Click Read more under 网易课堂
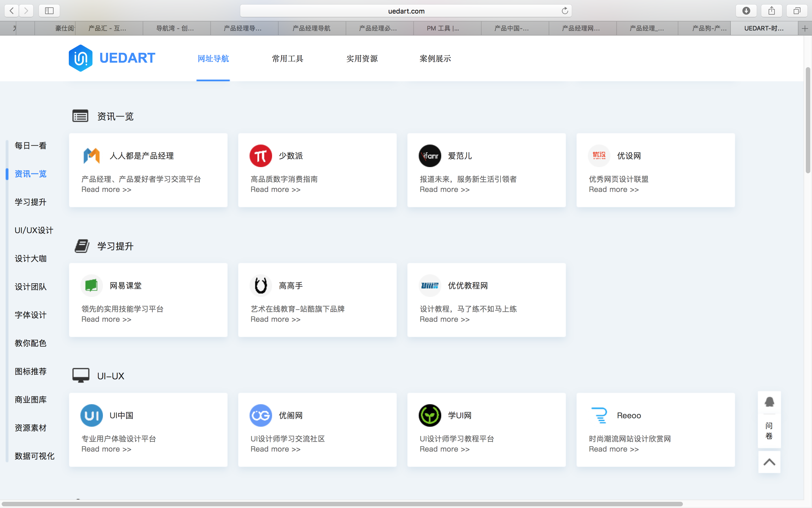Image resolution: width=812 pixels, height=508 pixels. pos(106,319)
